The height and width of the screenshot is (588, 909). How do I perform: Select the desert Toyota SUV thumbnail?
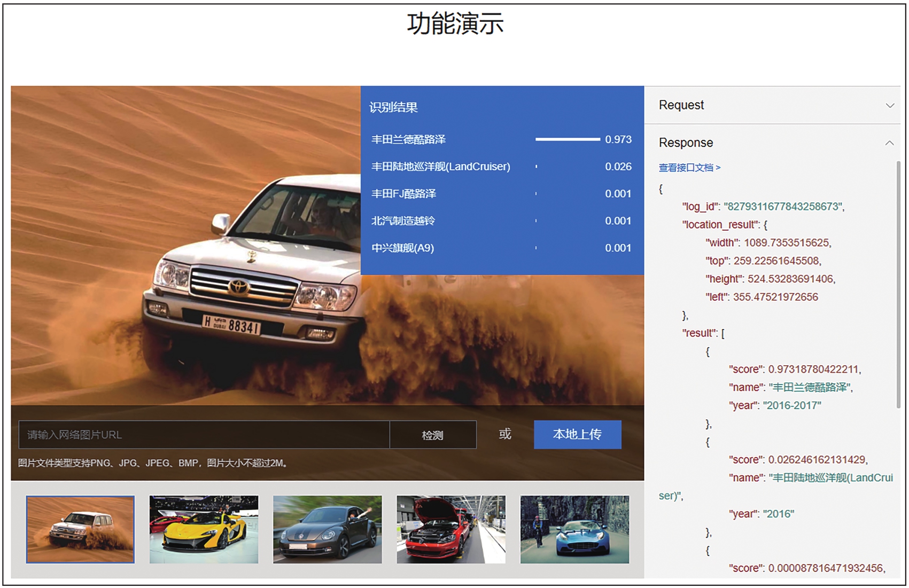tap(80, 529)
